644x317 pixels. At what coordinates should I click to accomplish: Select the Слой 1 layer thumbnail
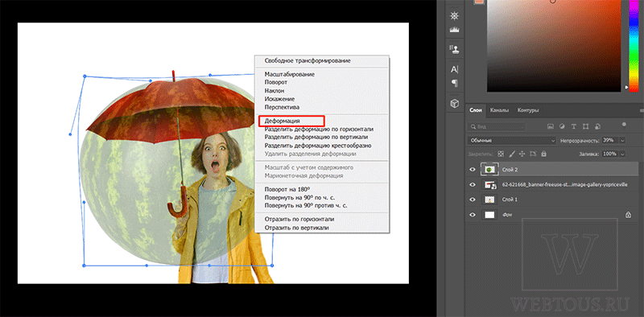point(489,200)
